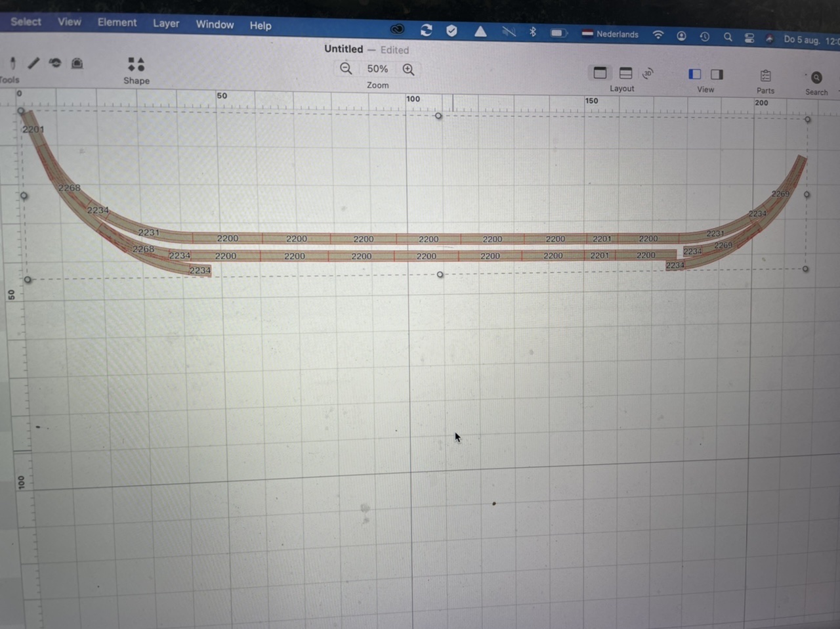Toggle the right sidebar in View
The image size is (840, 629).
click(717, 75)
